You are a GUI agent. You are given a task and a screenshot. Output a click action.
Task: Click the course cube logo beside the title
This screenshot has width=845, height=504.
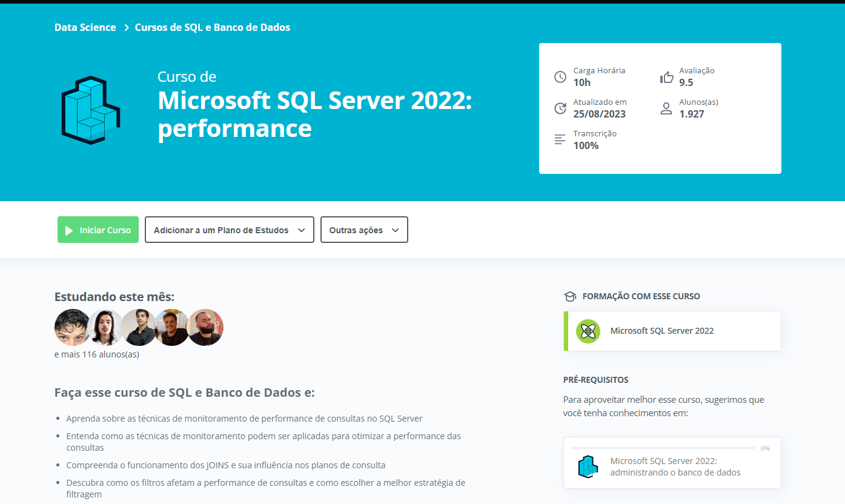click(x=90, y=110)
